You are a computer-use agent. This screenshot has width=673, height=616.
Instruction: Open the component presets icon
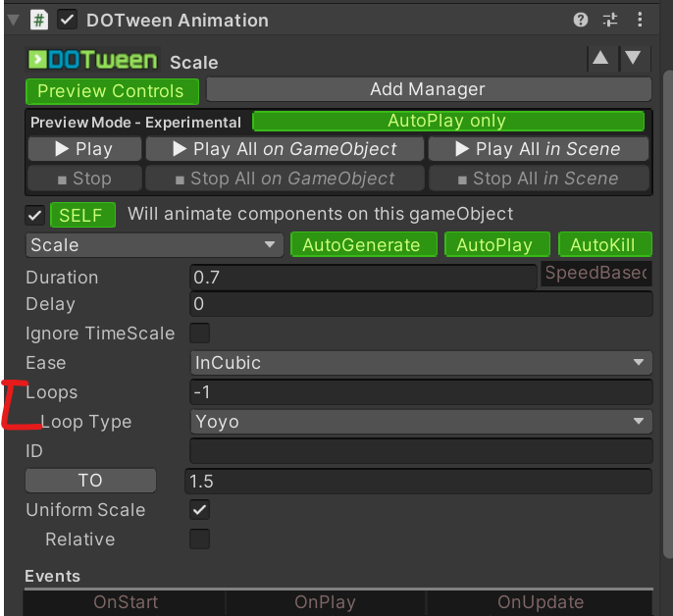tap(610, 20)
